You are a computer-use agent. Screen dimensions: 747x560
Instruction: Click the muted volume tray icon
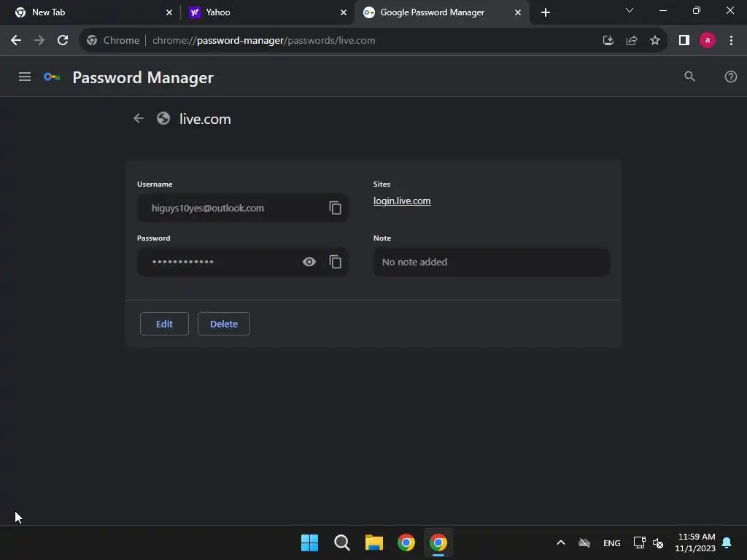[x=658, y=542]
